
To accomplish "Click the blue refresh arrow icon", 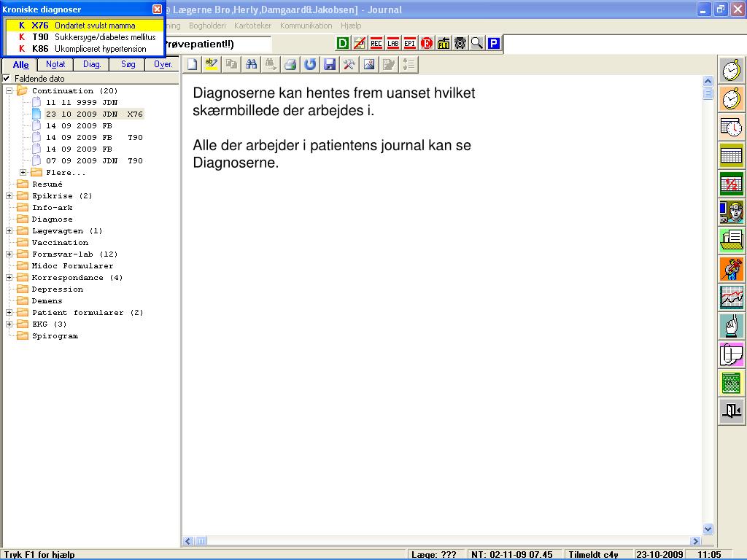I will coord(310,64).
